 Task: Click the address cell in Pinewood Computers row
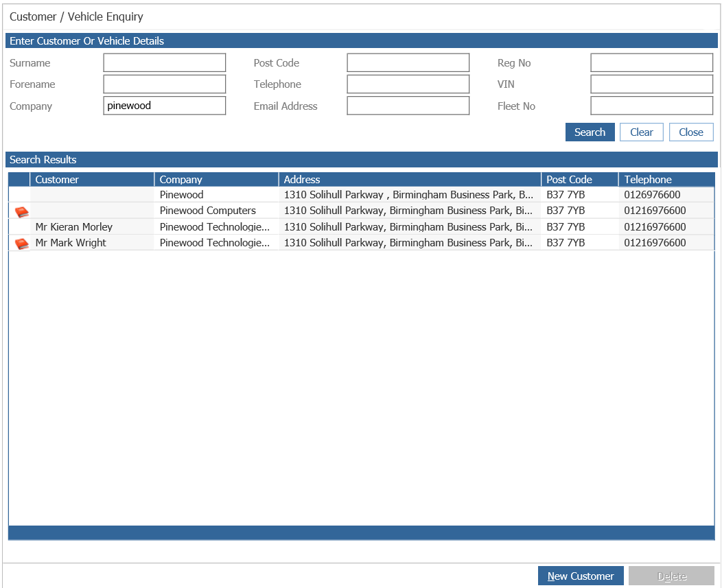(410, 211)
